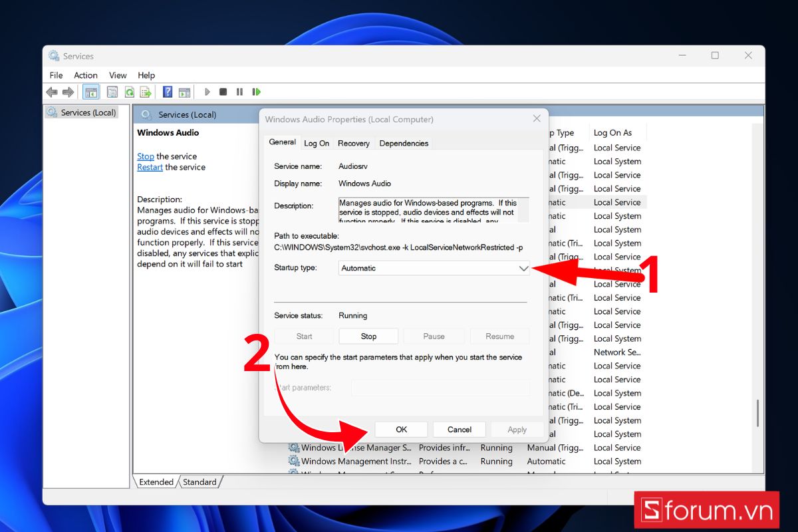The image size is (798, 532).
Task: Close the Windows Audio Properties dialog
Action: 537,118
